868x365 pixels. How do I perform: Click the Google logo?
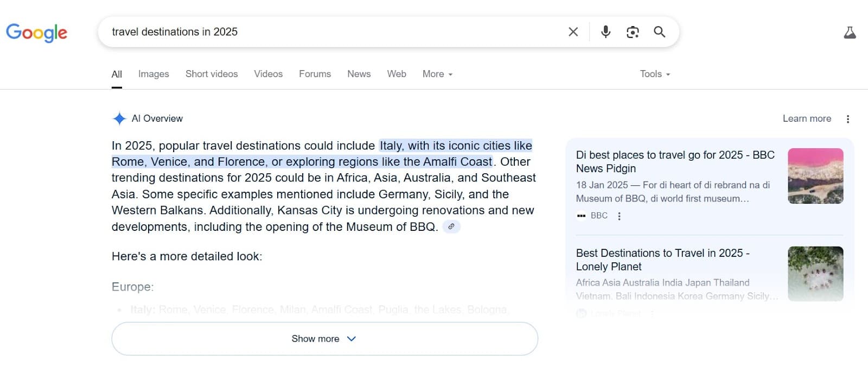tap(36, 33)
